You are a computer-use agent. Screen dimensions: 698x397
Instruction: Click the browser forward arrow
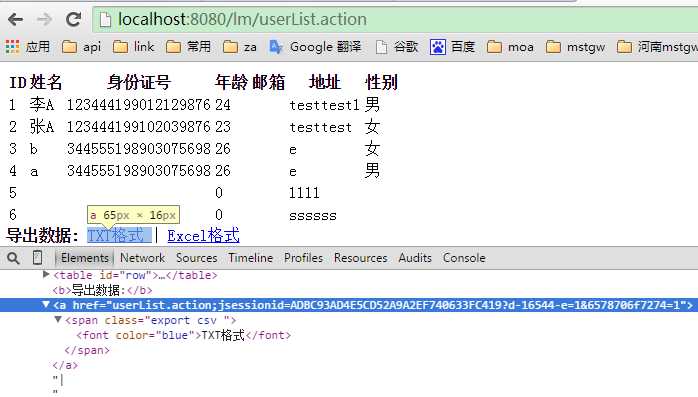(x=44, y=19)
